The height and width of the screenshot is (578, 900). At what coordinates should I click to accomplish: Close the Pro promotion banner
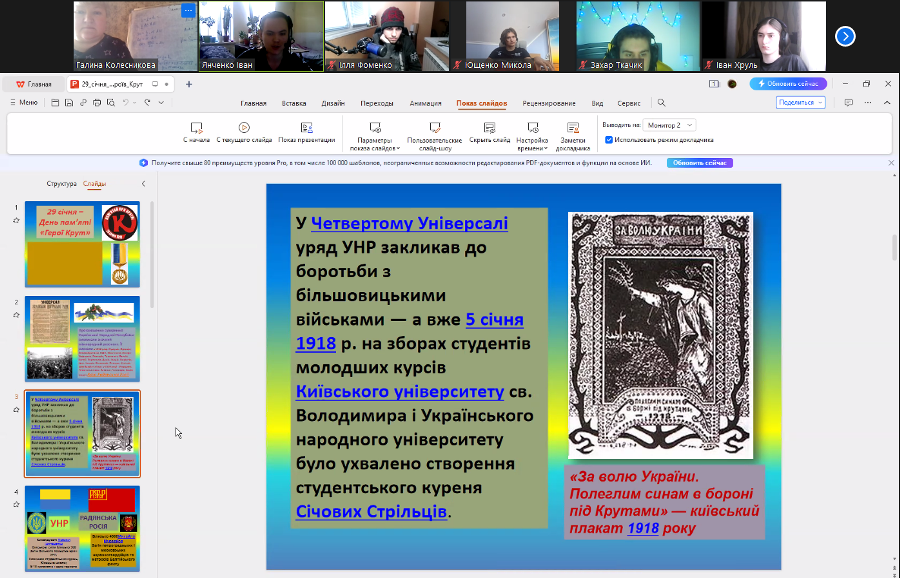coord(891,163)
